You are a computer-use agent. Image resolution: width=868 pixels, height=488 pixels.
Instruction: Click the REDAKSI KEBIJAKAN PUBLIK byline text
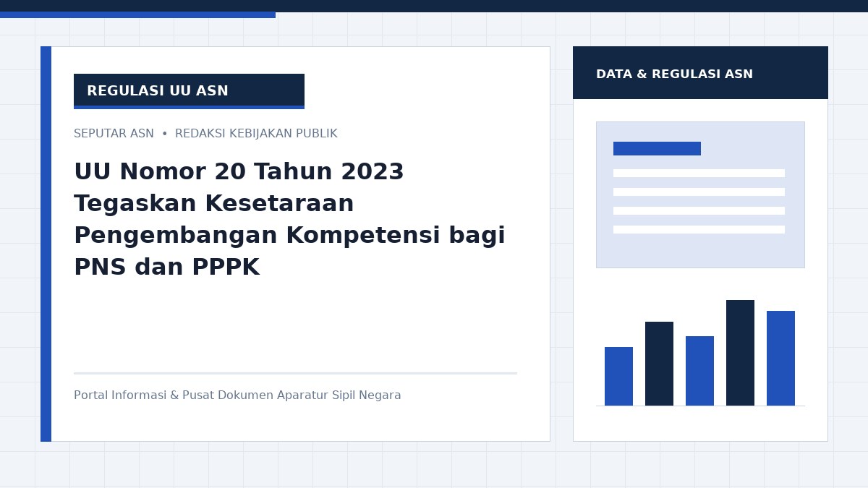(x=256, y=134)
